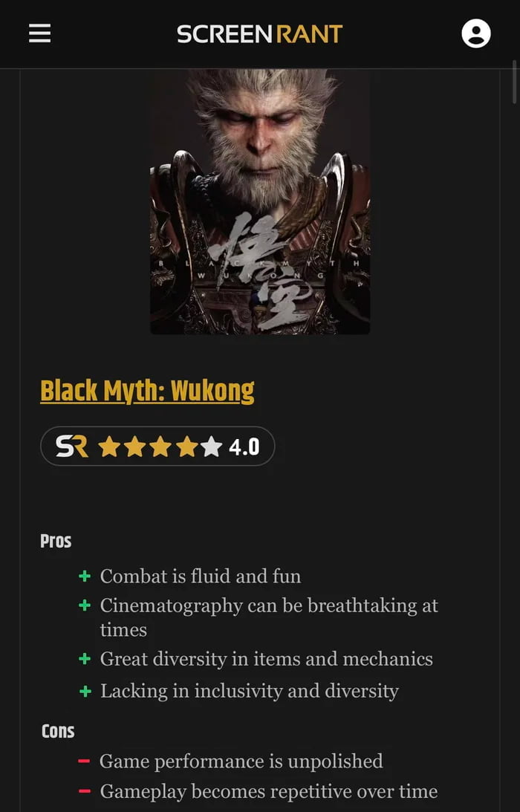Image resolution: width=520 pixels, height=812 pixels.
Task: Open the user account profile icon
Action: click(476, 33)
